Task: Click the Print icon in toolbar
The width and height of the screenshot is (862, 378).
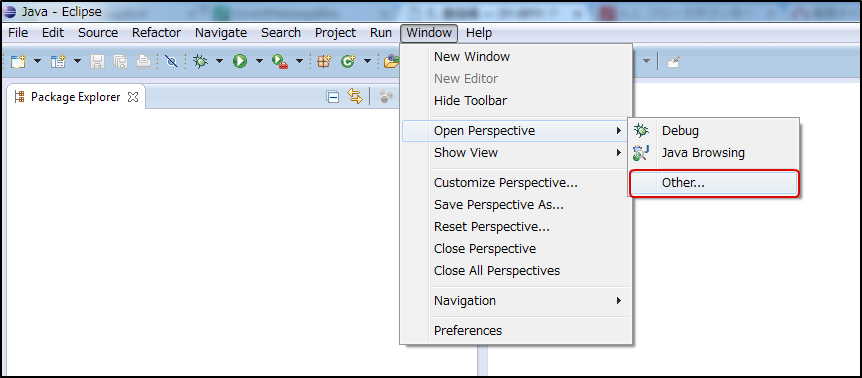Action: point(143,62)
